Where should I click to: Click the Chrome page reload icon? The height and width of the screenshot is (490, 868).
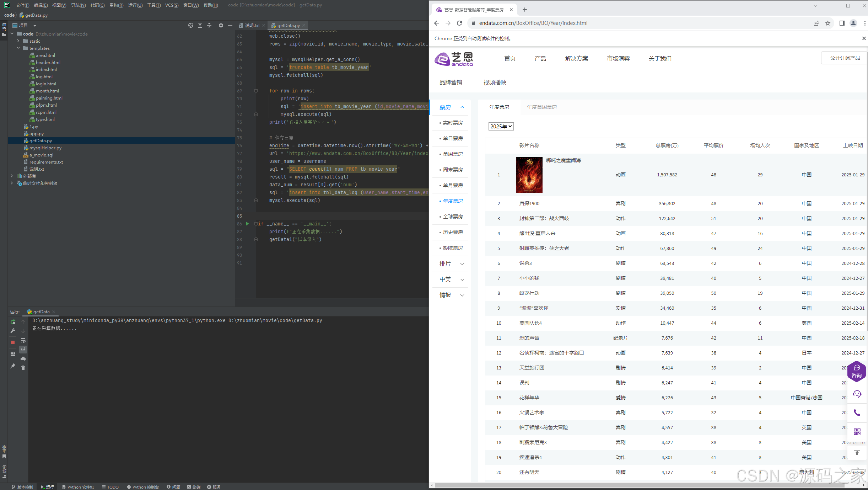click(459, 23)
